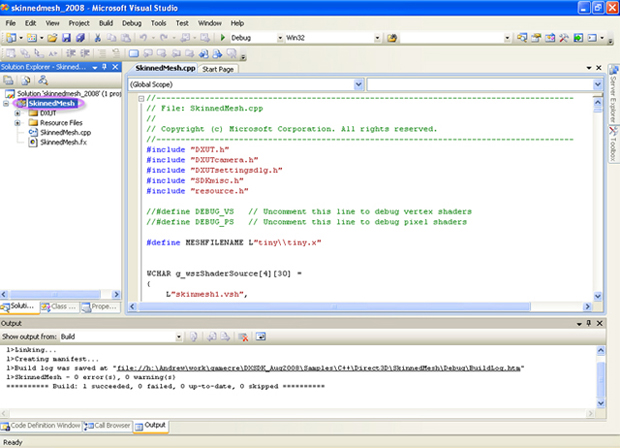This screenshot has width=620, height=448.
Task: Open the Toolbox side tab
Action: (x=613, y=143)
